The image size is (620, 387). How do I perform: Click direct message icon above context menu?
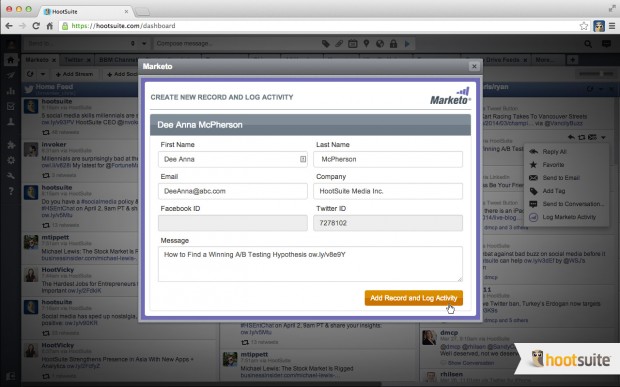[x=592, y=137]
